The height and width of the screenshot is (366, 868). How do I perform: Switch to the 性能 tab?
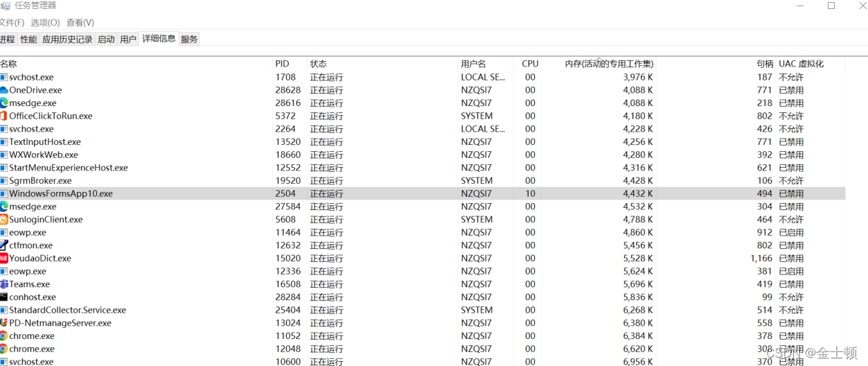[28, 40]
